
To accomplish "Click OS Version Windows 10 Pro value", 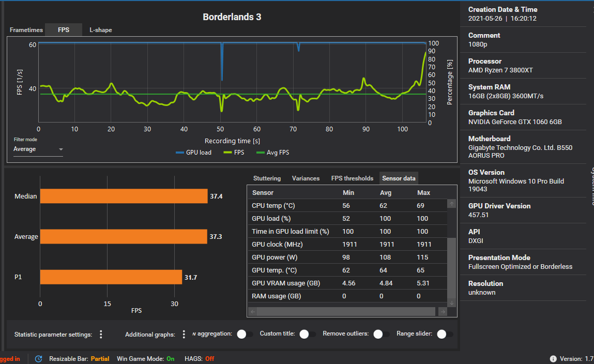I will click(x=516, y=185).
